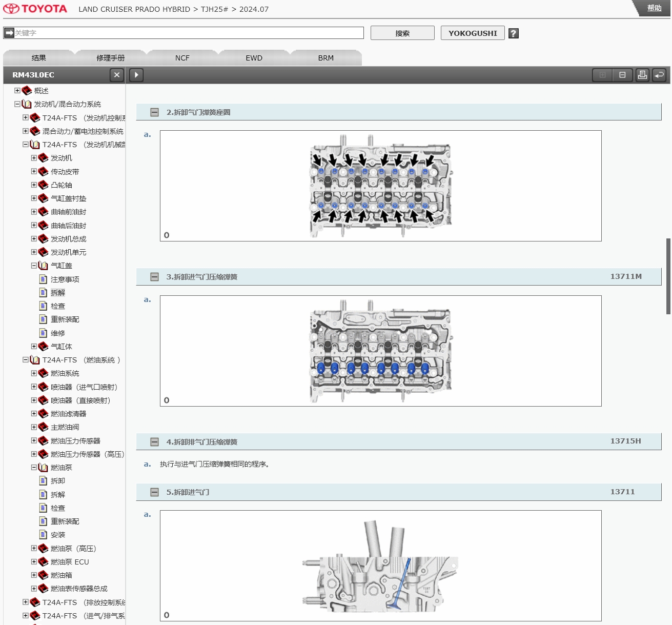Click the play arrow next to sidebar header
Viewport: 672px width, 625px height.
tap(136, 75)
